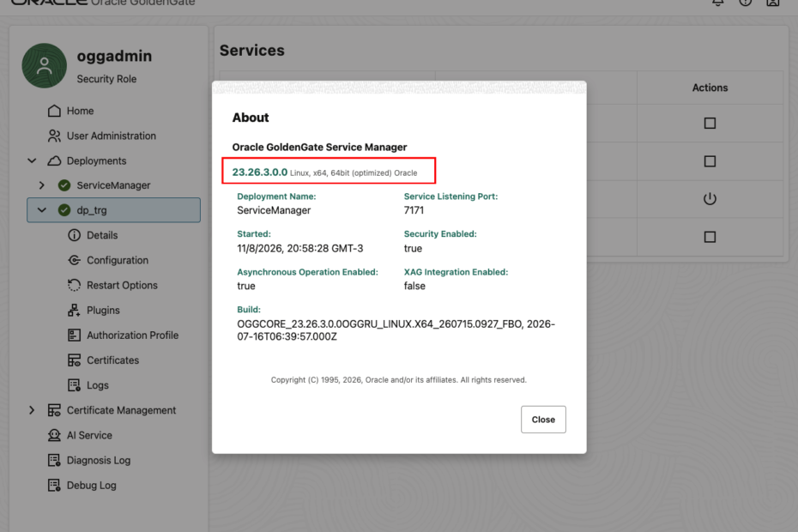The height and width of the screenshot is (532, 798).
Task: Select ServiceManager deployment
Action: 113,185
